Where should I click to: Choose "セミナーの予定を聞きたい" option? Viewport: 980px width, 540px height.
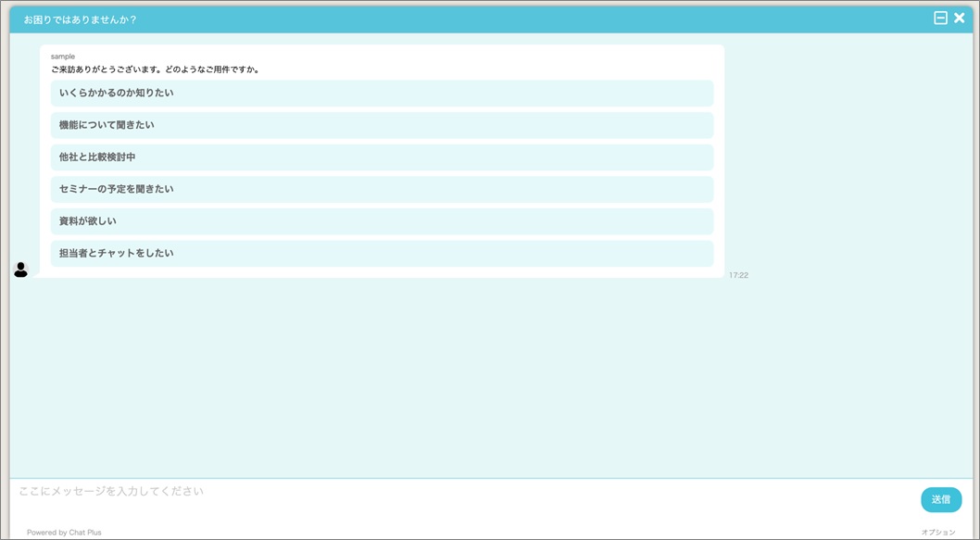coord(382,189)
